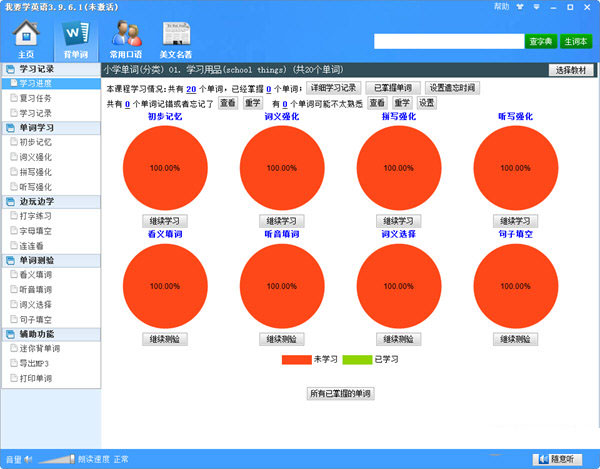
Task: Open the 帮助 help menu
Action: coord(501,7)
